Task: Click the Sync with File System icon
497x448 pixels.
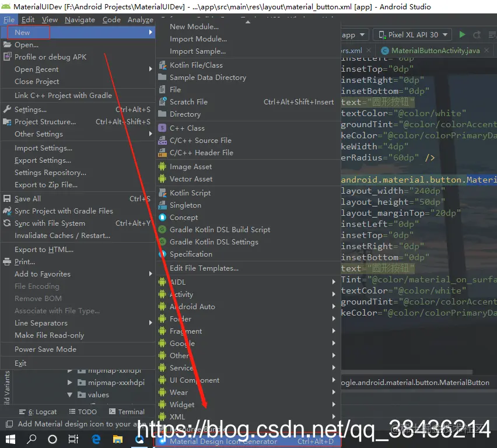Action: [7, 223]
